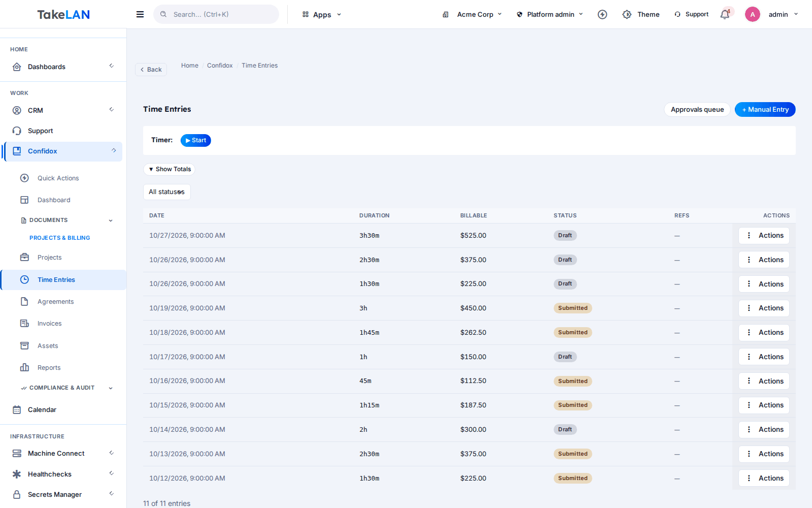
Task: Open Platform admin role dropdown
Action: 550,14
